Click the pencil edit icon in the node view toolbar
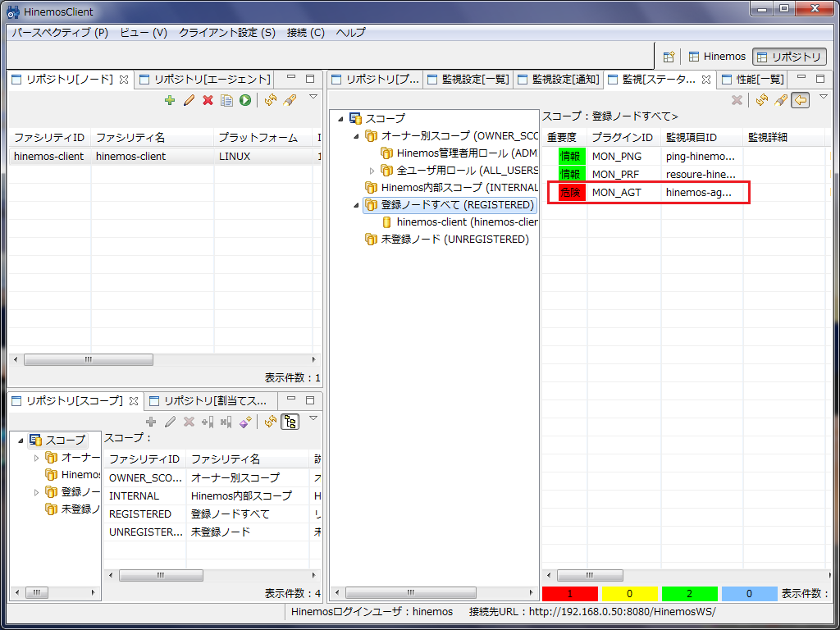The image size is (840, 630). [189, 100]
